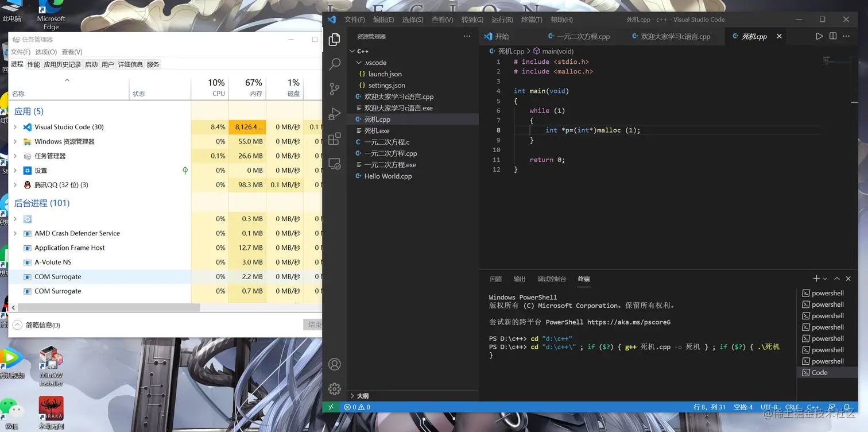Expand the 腾讯QQ (32 位) process row

coord(15,185)
